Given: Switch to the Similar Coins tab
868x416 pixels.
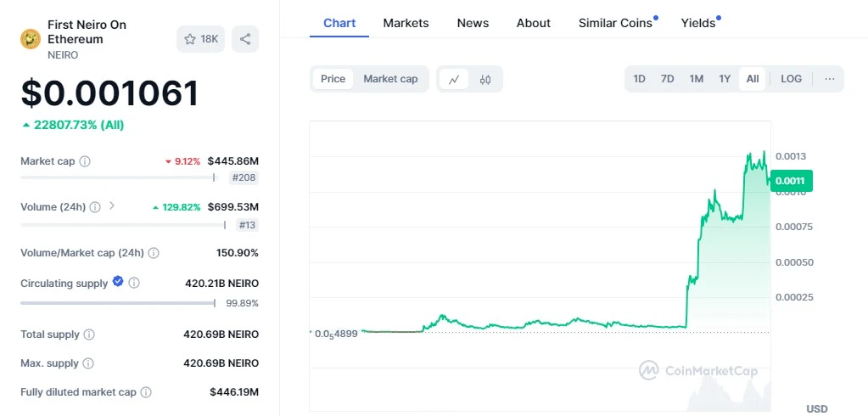Looking at the screenshot, I should point(615,23).
